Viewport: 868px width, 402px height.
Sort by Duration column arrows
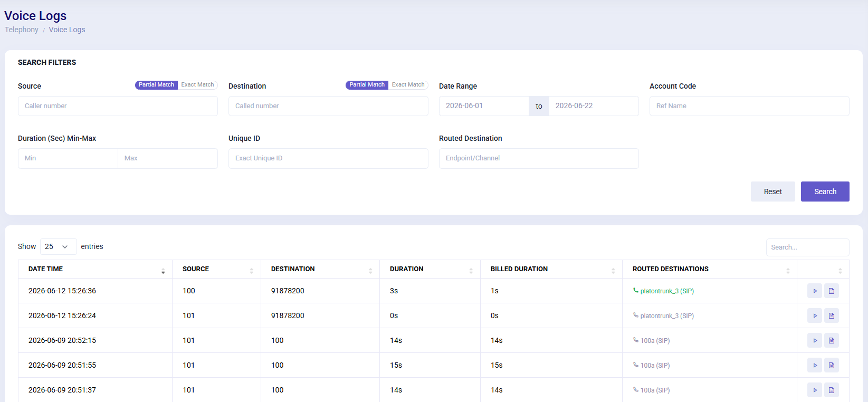click(471, 271)
